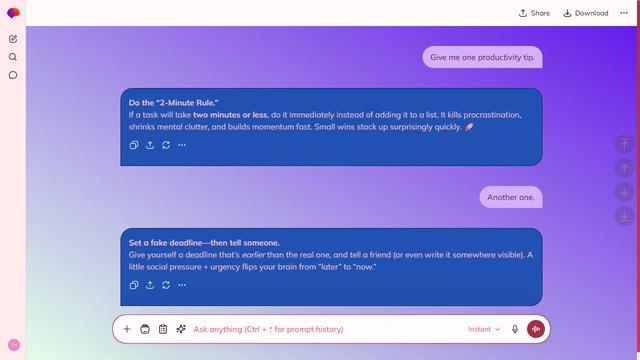Open the user avatar at sidebar bottom
Screen dimensions: 640x360
[14, 345]
